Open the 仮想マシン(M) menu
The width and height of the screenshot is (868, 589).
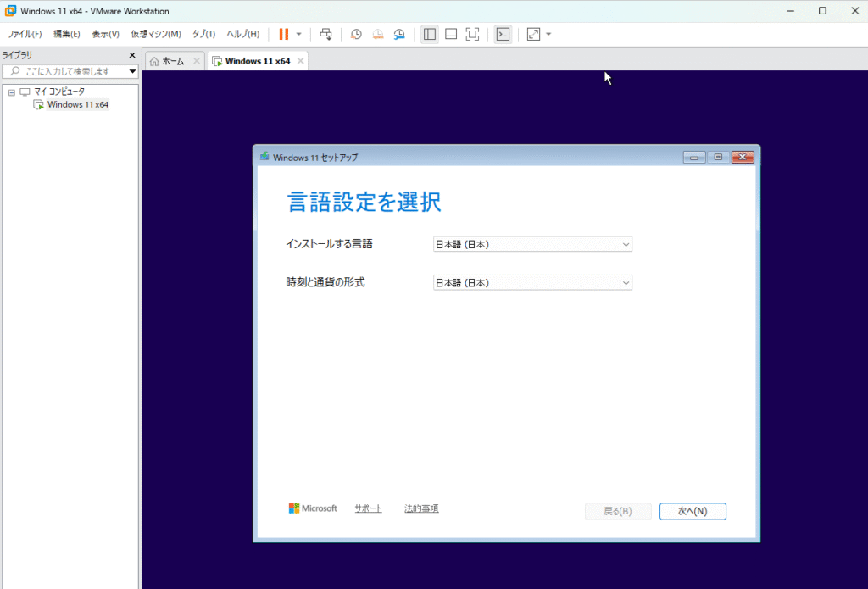pyautogui.click(x=156, y=34)
